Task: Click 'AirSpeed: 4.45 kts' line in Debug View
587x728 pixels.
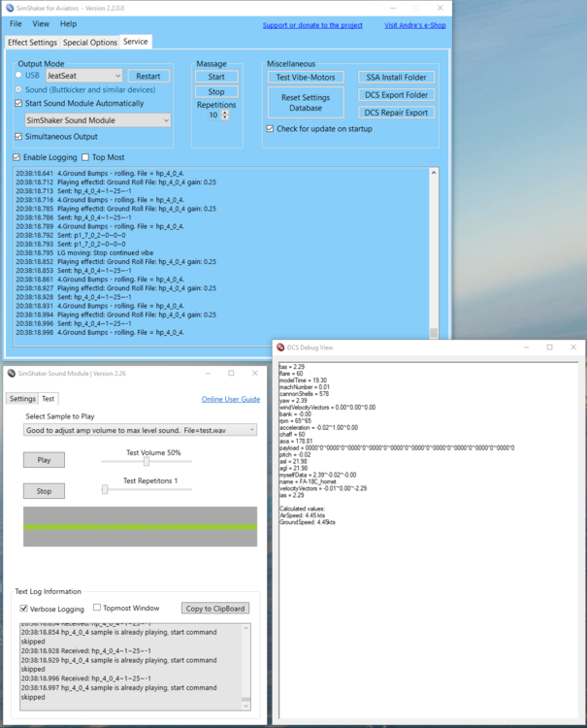Action: (302, 515)
